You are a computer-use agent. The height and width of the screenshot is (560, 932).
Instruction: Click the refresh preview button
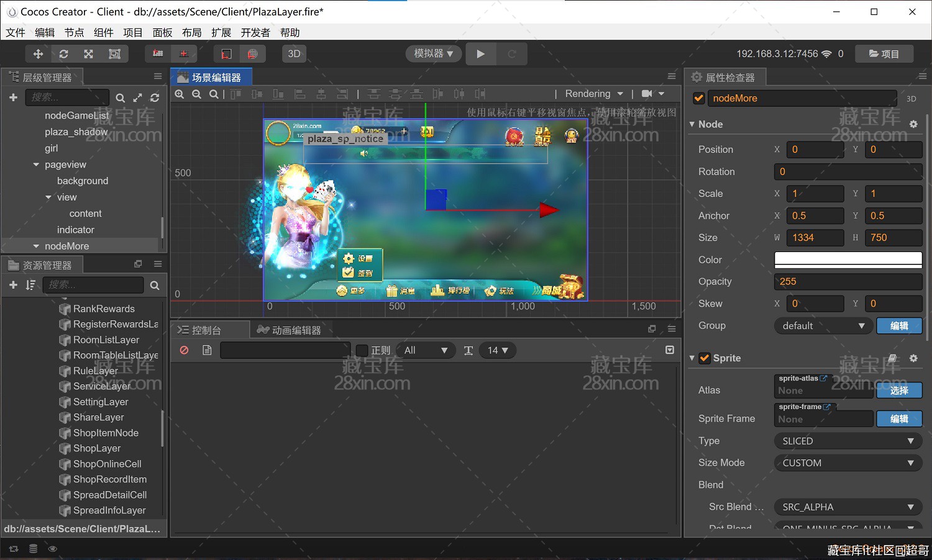(512, 54)
